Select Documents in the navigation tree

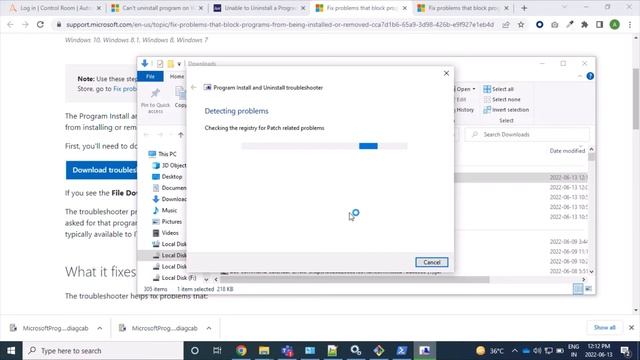[169, 188]
